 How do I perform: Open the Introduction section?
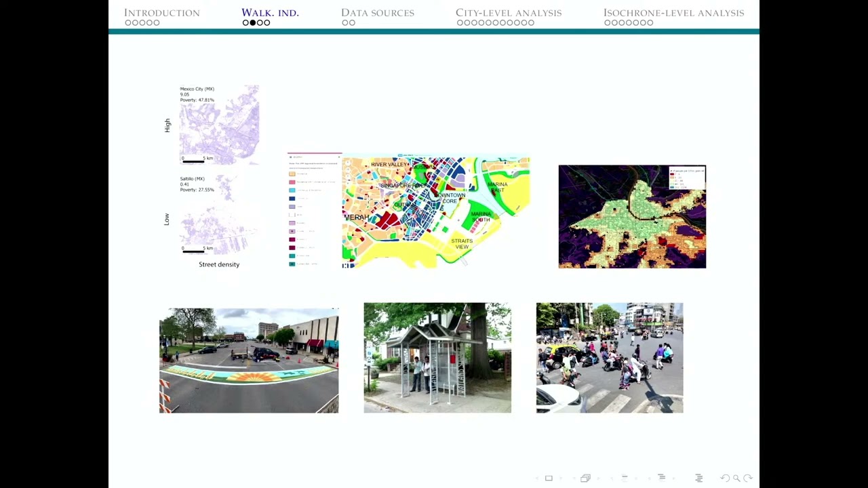tap(161, 13)
